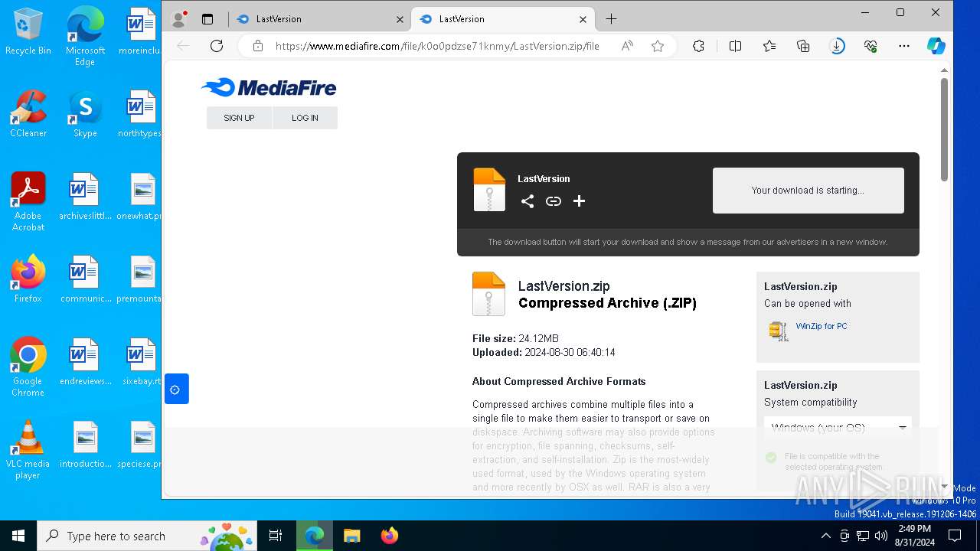The height and width of the screenshot is (551, 980).
Task: Open File Explorer from taskbar
Action: [x=351, y=536]
